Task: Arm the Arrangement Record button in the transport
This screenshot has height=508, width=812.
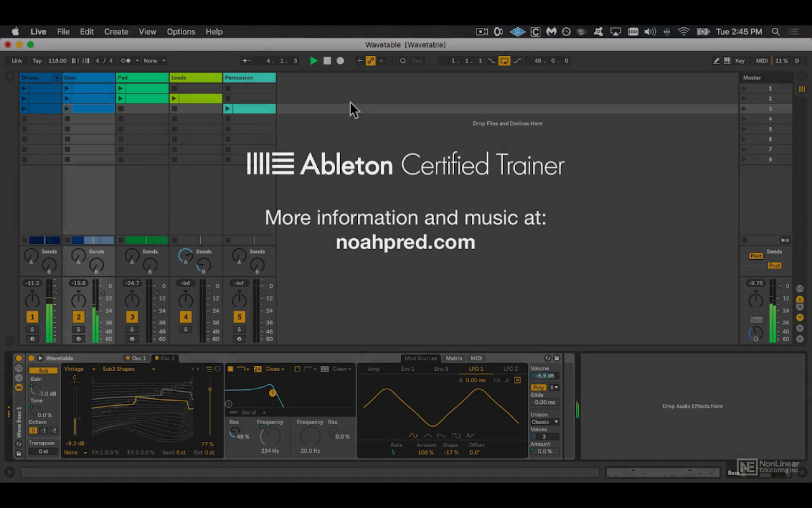Action: pos(340,61)
